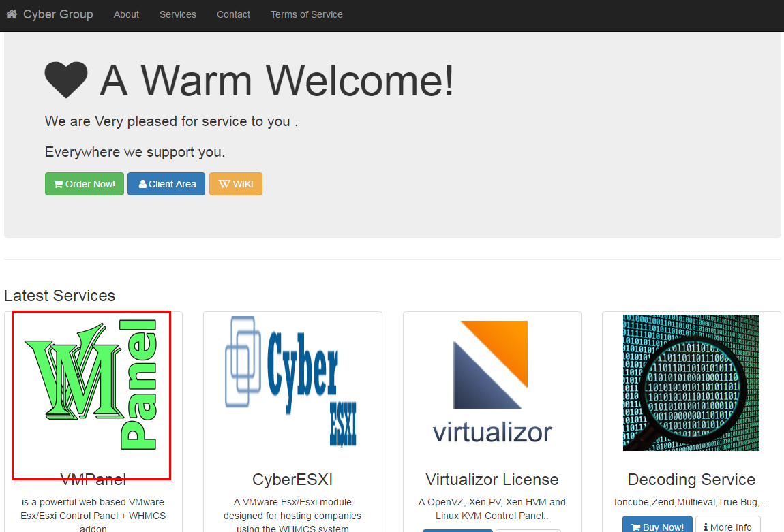Open the Terms of Service page
This screenshot has width=784, height=532.
coord(307,14)
